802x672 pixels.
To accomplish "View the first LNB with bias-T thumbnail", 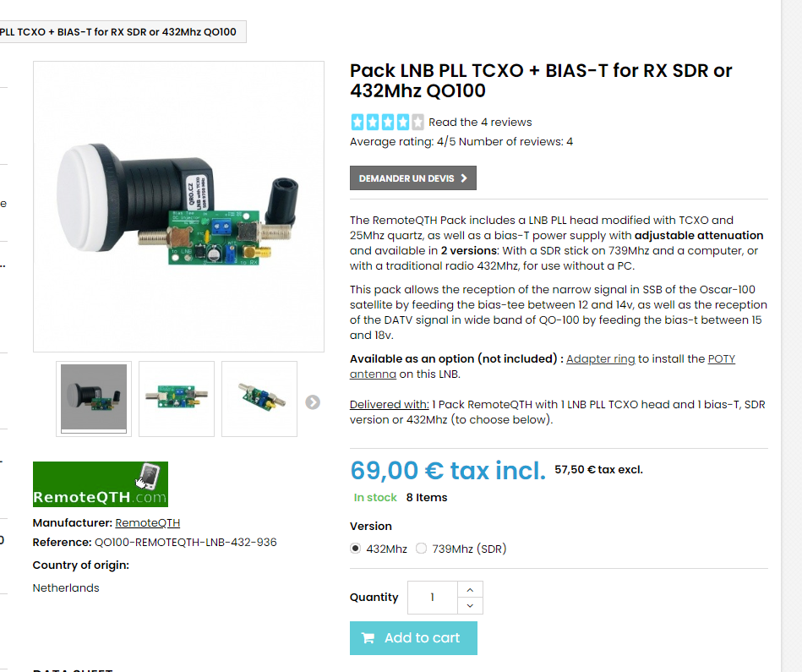I will (94, 399).
